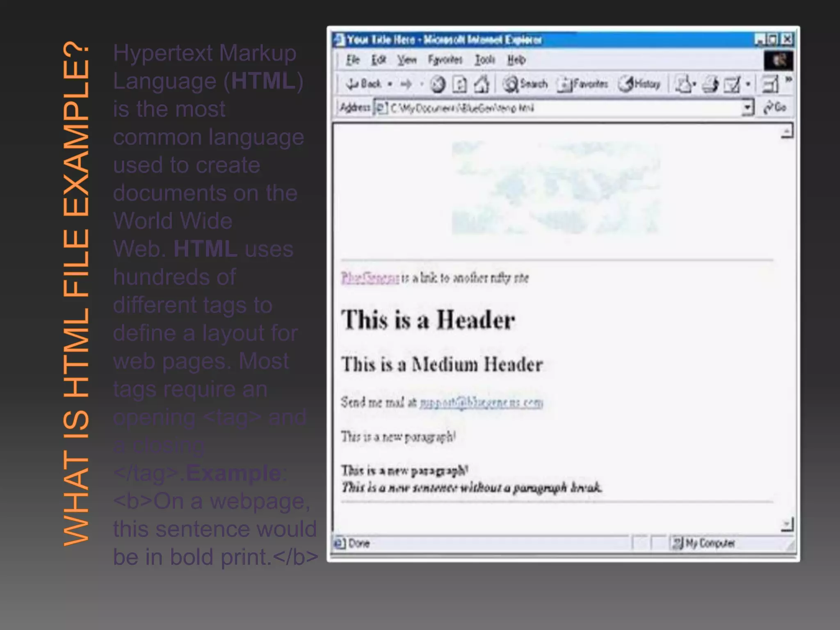Click the slide title 'WHAT IS HTML FILE EXAMPLE?'
Screen dimensions: 840x630
click(x=76, y=293)
